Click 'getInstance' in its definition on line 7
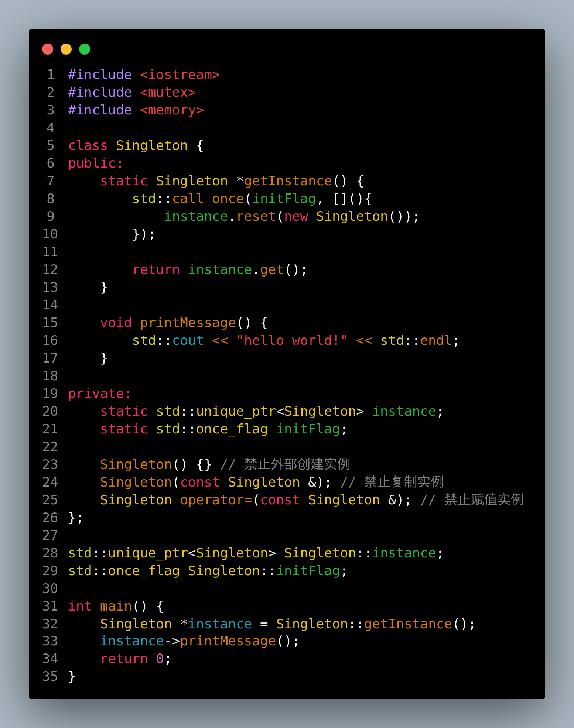 [x=288, y=181]
